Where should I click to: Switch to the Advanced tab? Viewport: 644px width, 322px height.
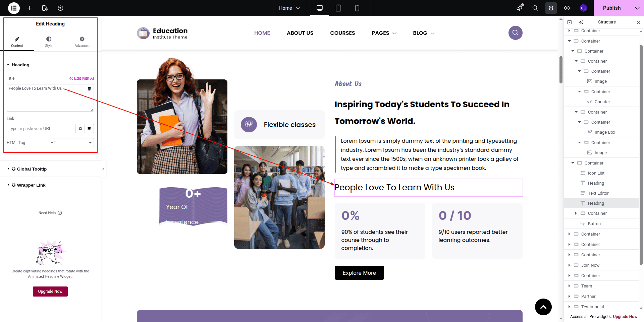pyautogui.click(x=82, y=42)
